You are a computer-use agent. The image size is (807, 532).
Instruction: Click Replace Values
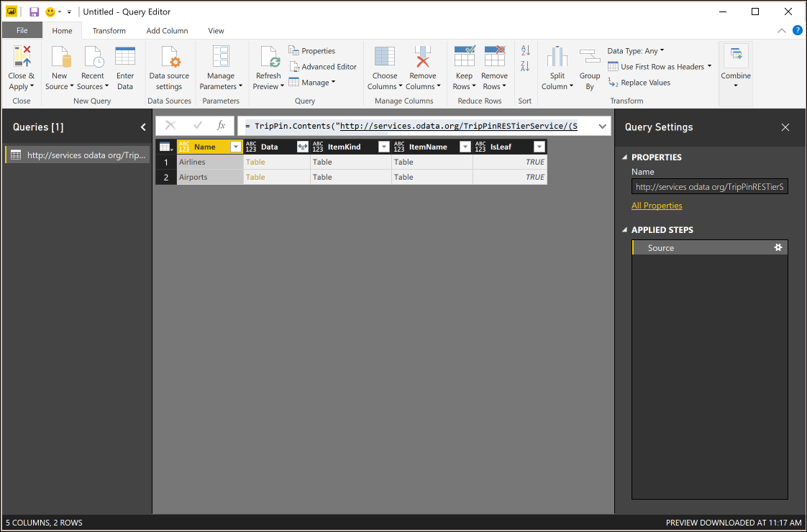pyautogui.click(x=639, y=83)
